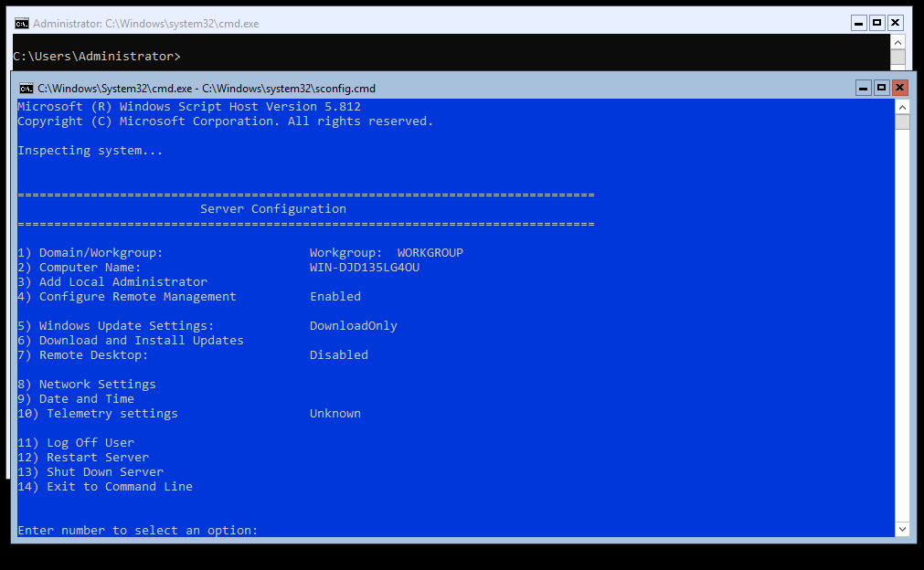The image size is (924, 570).
Task: Open cmd icon menu of sconfig window
Action: (26, 89)
